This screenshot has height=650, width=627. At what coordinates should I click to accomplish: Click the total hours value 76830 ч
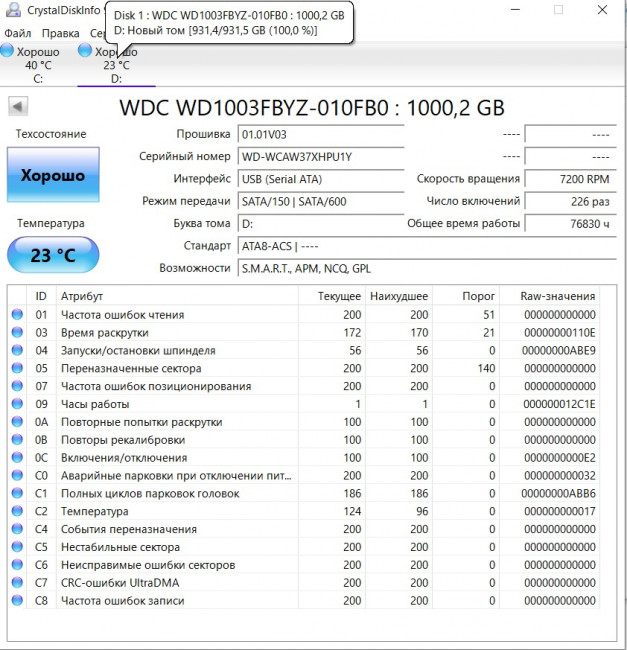click(x=570, y=224)
